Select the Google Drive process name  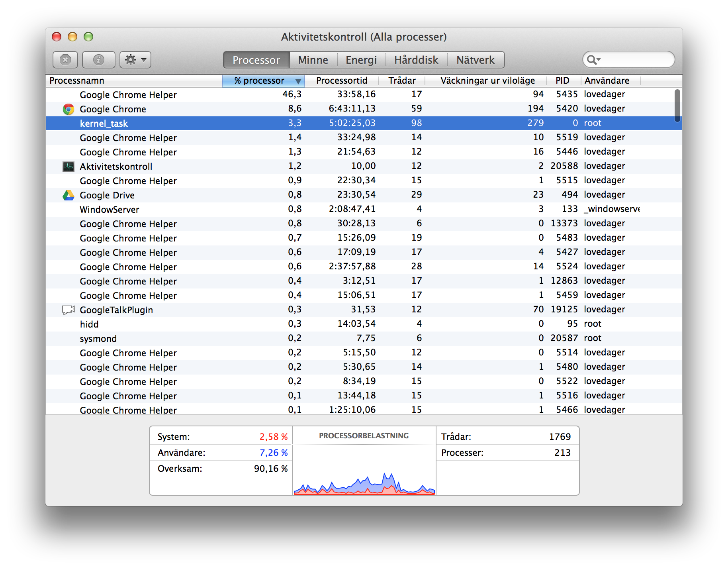[x=107, y=195]
